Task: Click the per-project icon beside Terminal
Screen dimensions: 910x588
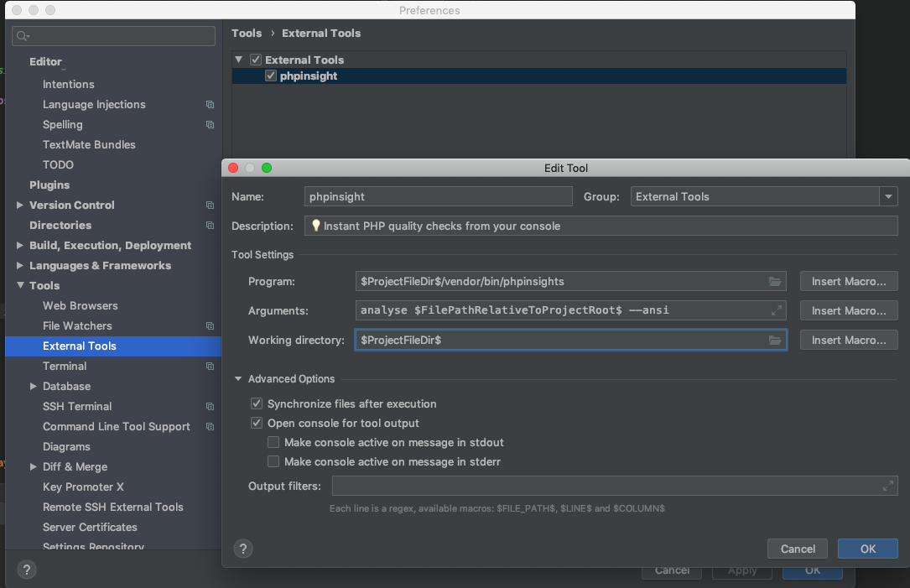Action: 210,367
